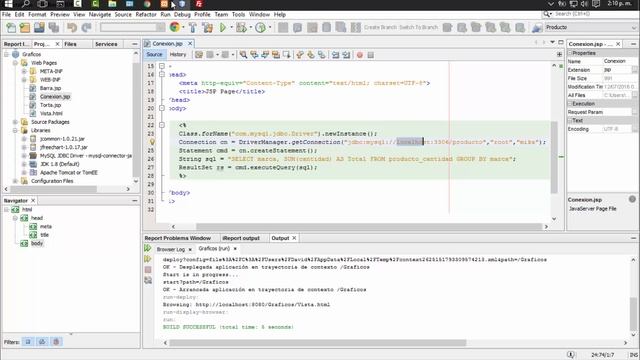Click the Build Project hammer icon
Viewport: 640px width, 360px height.
(x=193, y=27)
